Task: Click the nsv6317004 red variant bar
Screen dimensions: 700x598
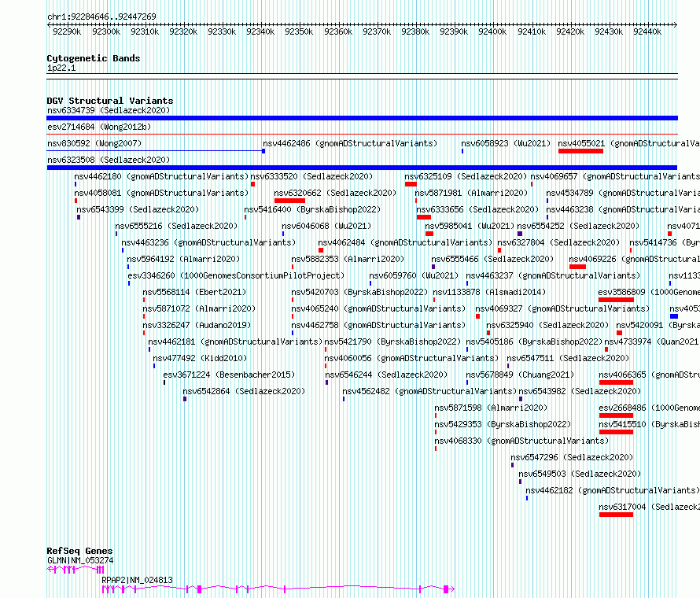Action: pyautogui.click(x=616, y=515)
